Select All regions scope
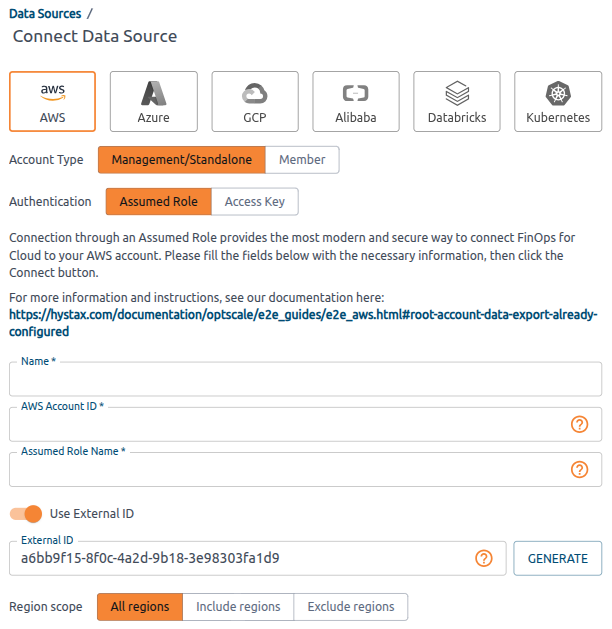Viewport: 612px width, 629px height. (x=140, y=607)
